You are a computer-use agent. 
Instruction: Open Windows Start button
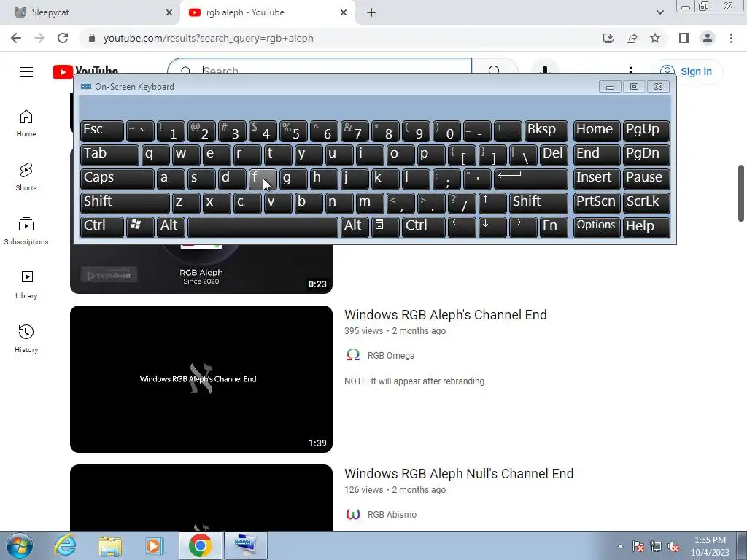20,545
